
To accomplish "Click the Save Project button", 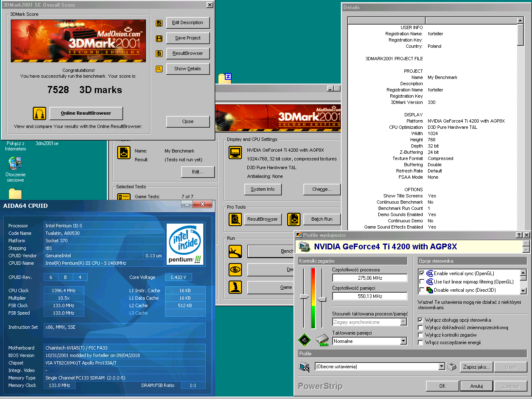I will click(x=188, y=38).
